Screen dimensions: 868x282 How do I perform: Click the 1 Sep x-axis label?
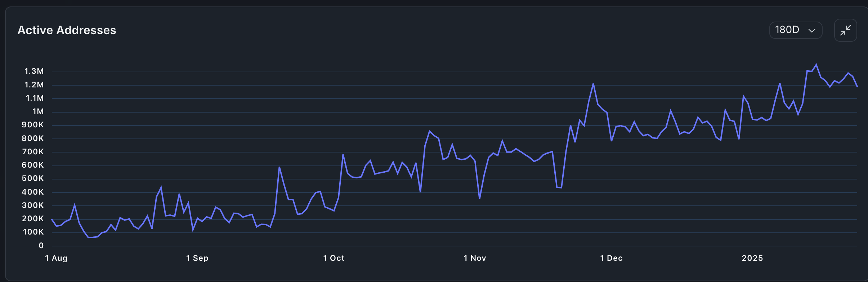197,258
